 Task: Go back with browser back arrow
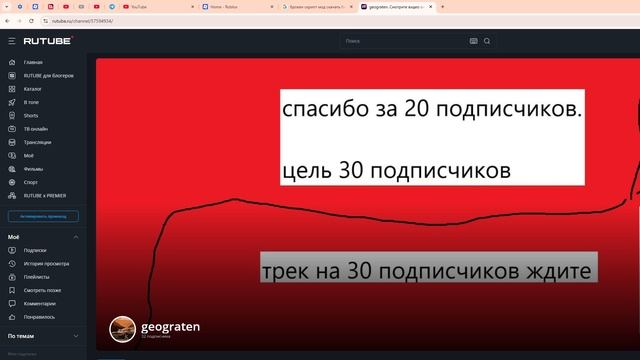[7, 21]
